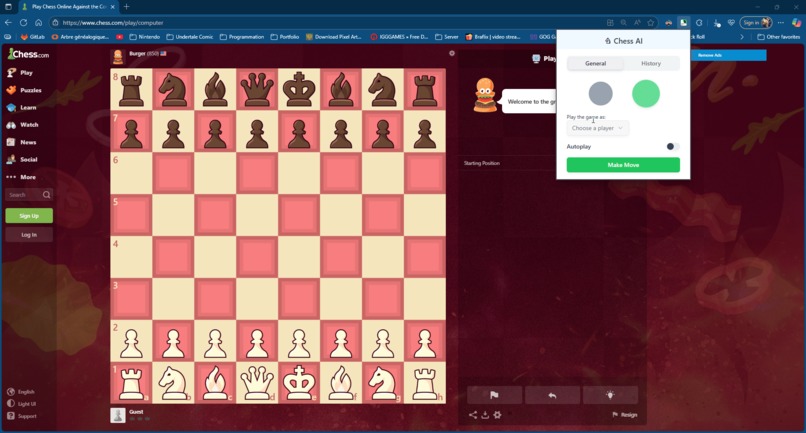The height and width of the screenshot is (433, 806).
Task: Open the Nintendo bookmarks folder
Action: pos(144,37)
